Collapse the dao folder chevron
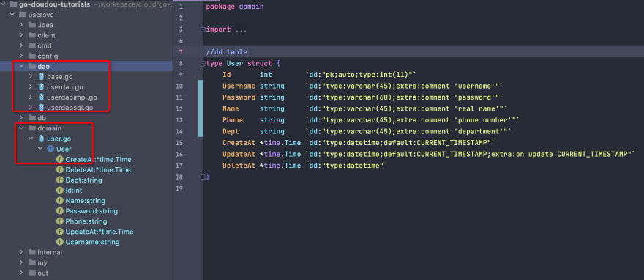644x280 pixels. (x=21, y=66)
